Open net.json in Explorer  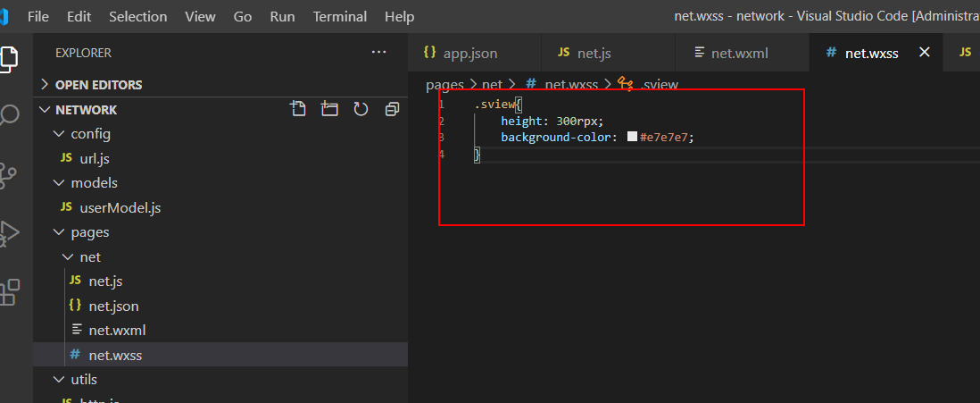pyautogui.click(x=220, y=306)
